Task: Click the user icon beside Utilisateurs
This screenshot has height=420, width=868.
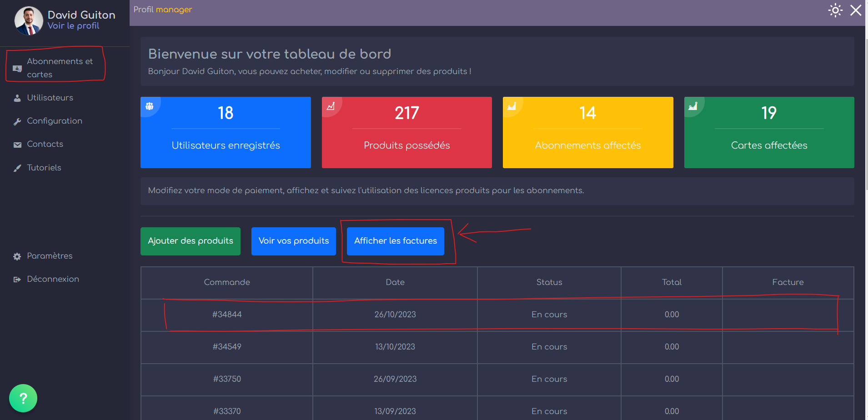Action: click(x=17, y=98)
